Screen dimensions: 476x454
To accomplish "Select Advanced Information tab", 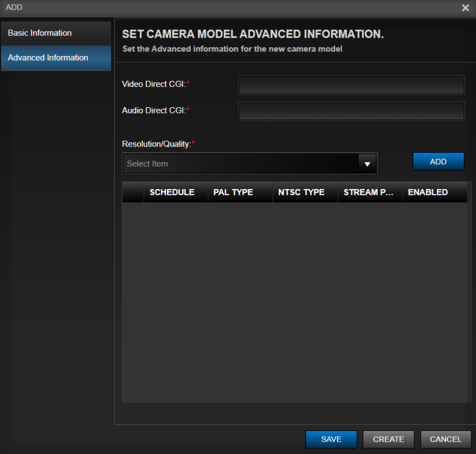I will coord(56,58).
